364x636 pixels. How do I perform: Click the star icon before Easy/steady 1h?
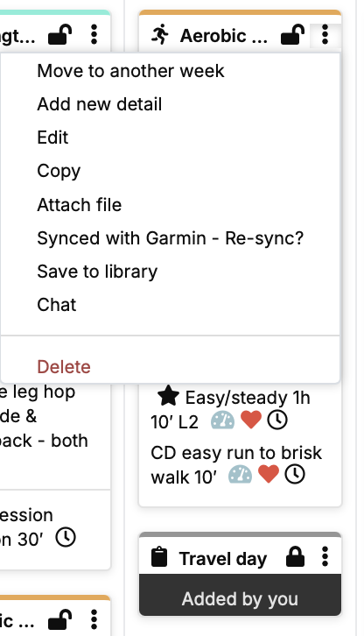pos(168,396)
